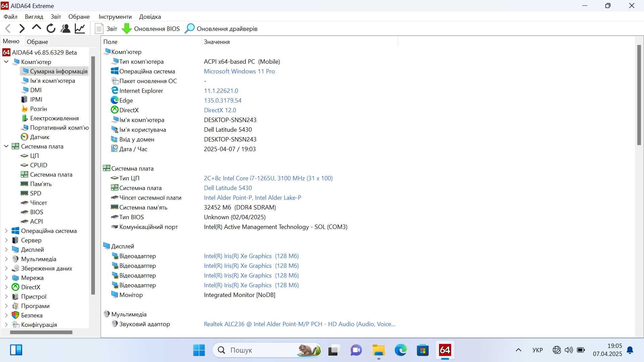
Task: Open the user profile toolbar icon
Action: click(65, 28)
